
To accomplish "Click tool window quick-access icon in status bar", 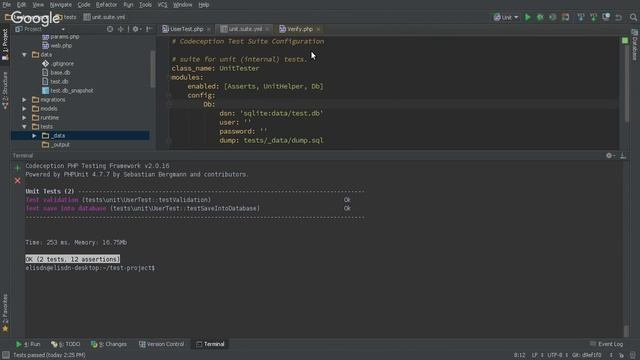I will (6, 355).
